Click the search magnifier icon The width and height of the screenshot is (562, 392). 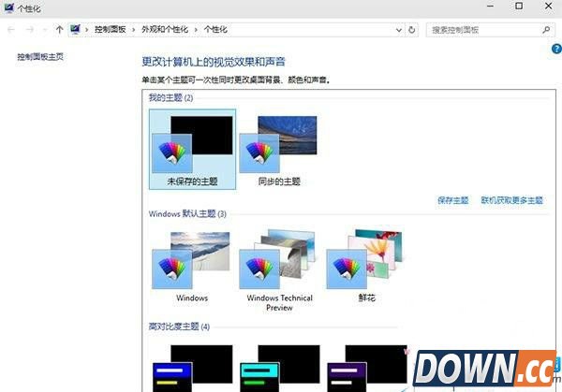pos(546,30)
